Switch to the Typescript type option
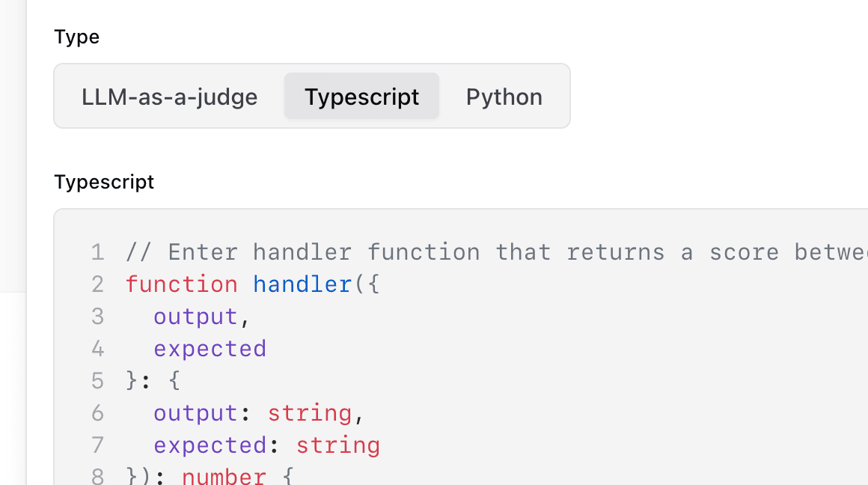The image size is (868, 485). click(361, 97)
